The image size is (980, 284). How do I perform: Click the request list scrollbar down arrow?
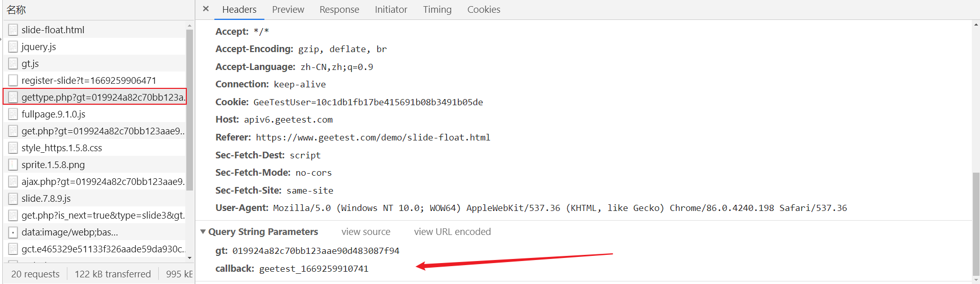(190, 258)
